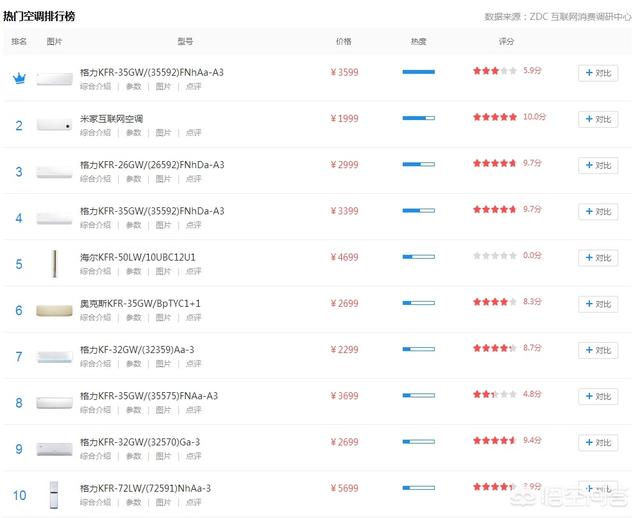Open 格力KFR-72LW/(72591)NhAa-3 model link
This screenshot has height=518, width=640.
[x=145, y=488]
